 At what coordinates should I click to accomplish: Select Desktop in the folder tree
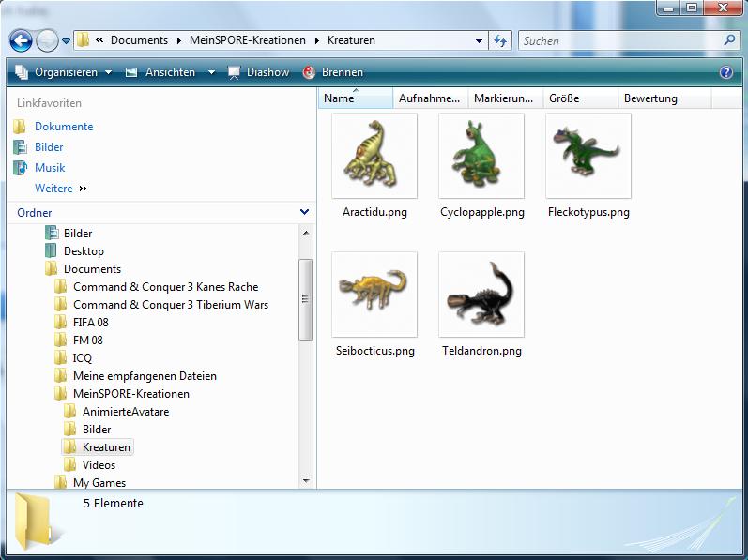[x=84, y=250]
